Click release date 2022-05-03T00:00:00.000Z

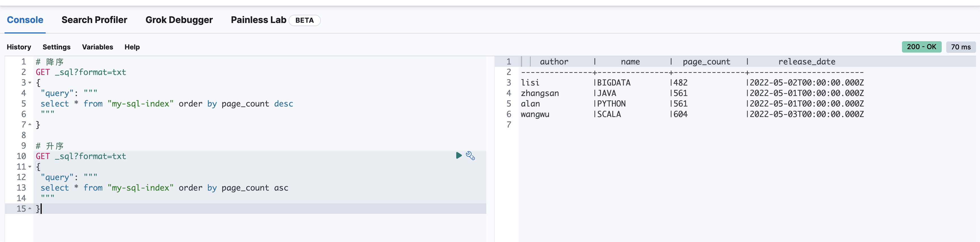click(807, 114)
